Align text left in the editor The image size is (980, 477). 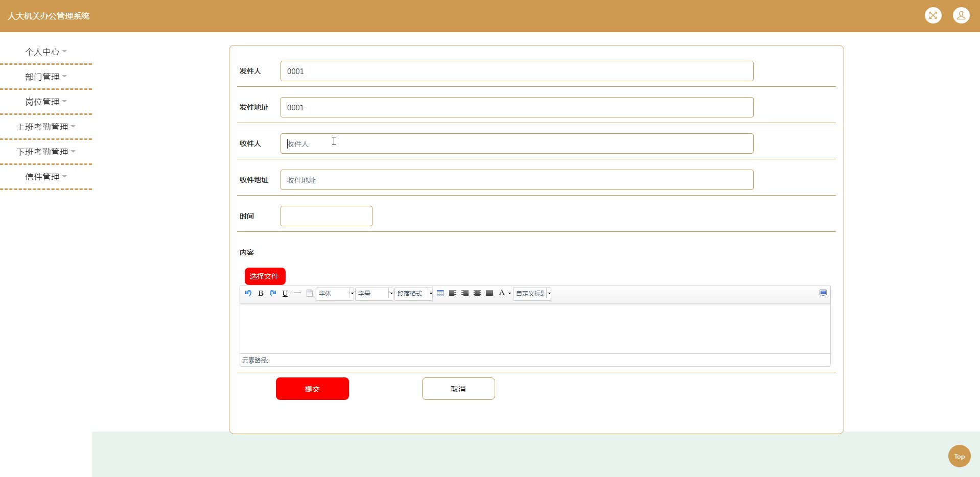[x=453, y=293]
